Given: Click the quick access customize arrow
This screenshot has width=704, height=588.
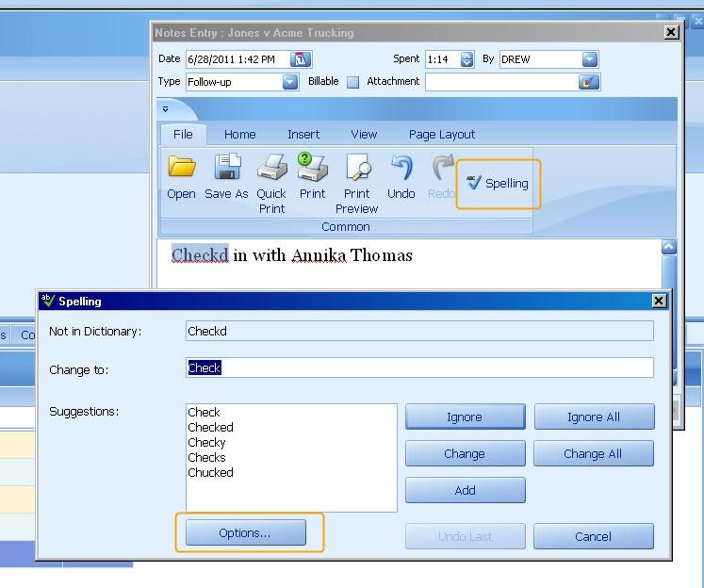Looking at the screenshot, I should pyautogui.click(x=165, y=109).
